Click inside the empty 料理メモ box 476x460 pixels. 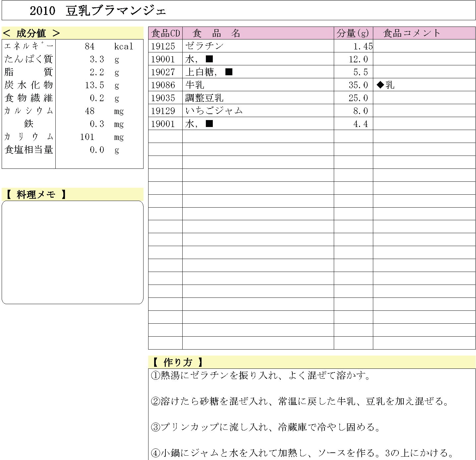click(73, 252)
